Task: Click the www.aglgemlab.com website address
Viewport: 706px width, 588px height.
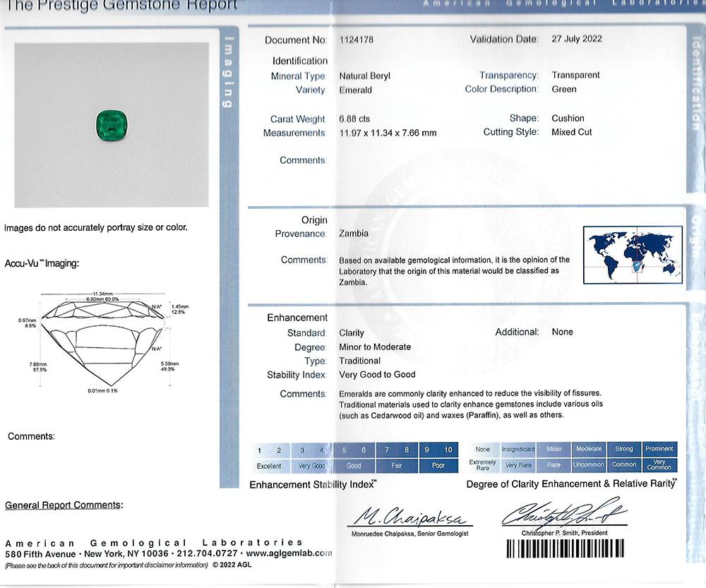Action: [x=289, y=553]
